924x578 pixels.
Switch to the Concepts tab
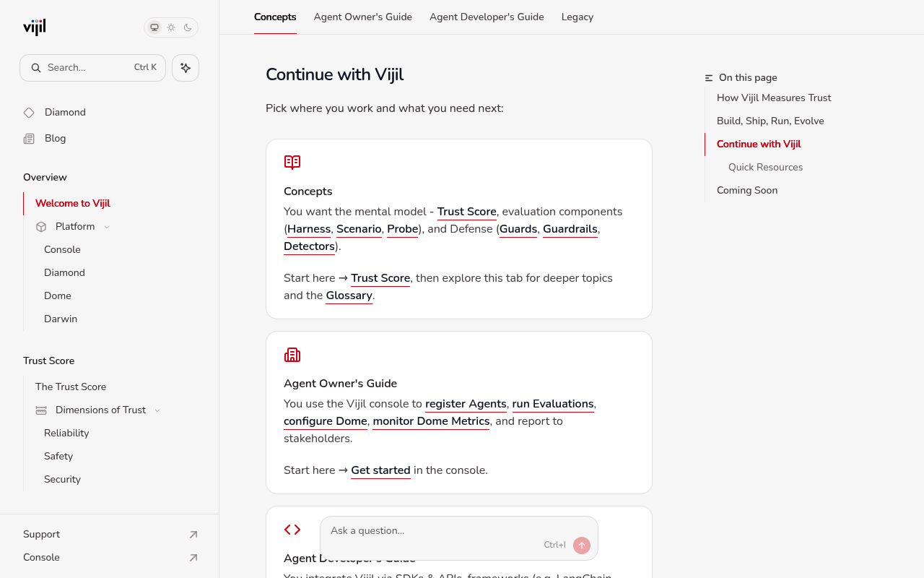[x=275, y=17]
